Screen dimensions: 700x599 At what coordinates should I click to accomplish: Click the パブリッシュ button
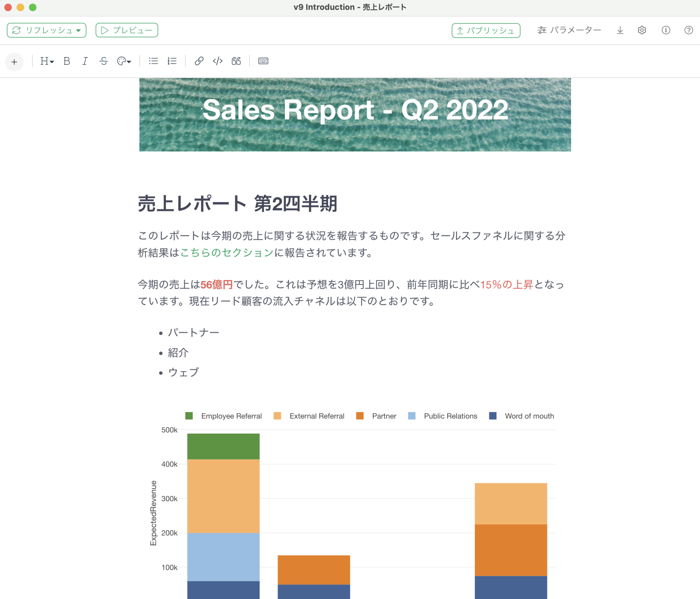pyautogui.click(x=486, y=30)
